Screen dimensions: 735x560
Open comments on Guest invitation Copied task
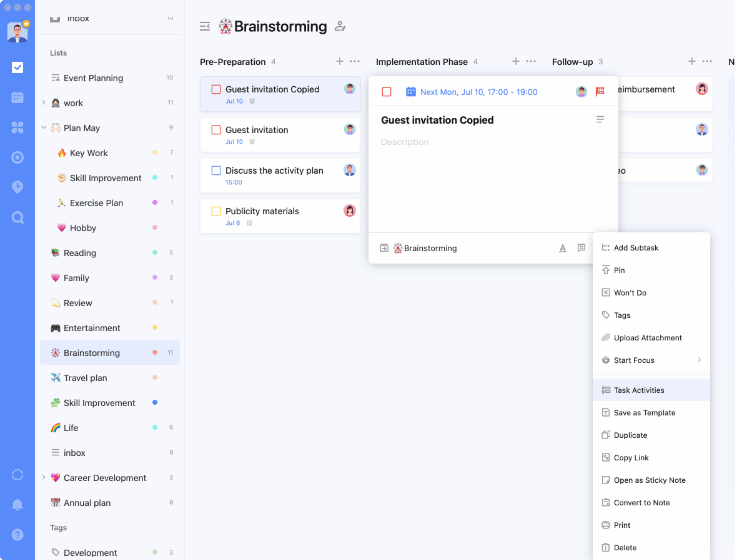(x=582, y=248)
